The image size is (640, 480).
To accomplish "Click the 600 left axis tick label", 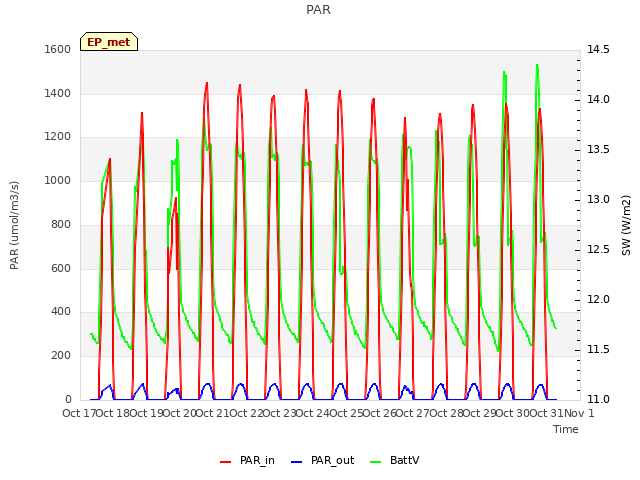I will 61,268.
